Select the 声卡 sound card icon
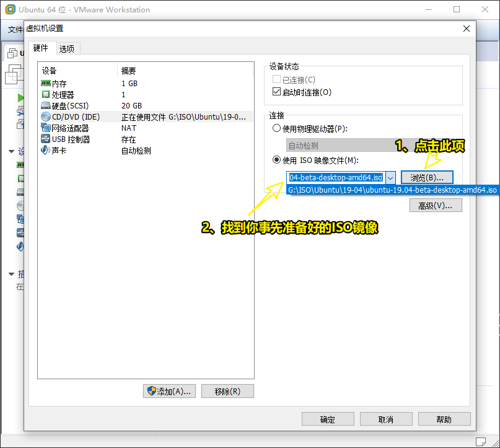This screenshot has width=500, height=448. point(46,150)
